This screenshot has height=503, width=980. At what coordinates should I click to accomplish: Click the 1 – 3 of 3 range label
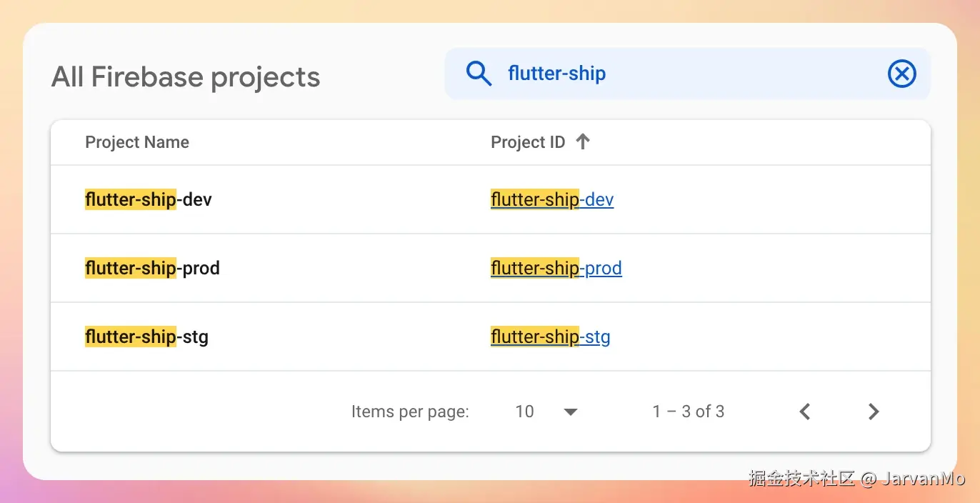tap(689, 412)
